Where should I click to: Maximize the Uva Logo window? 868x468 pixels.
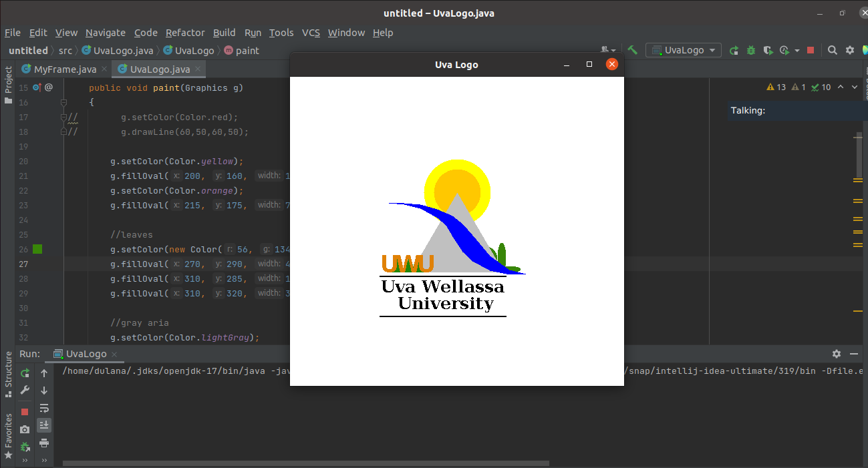(589, 65)
